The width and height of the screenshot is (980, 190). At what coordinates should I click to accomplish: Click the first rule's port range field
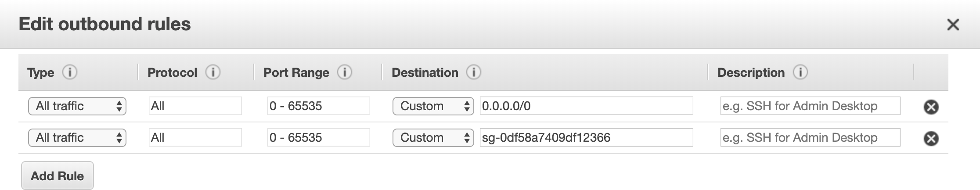point(318,106)
